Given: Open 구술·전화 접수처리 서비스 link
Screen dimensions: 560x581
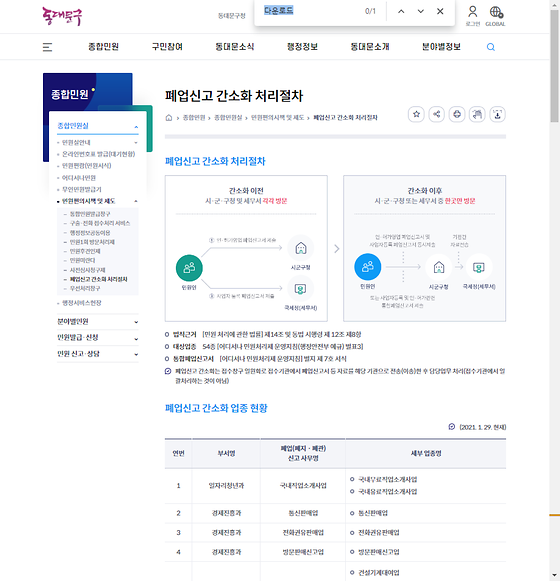Looking at the screenshot, I should click(x=100, y=223).
